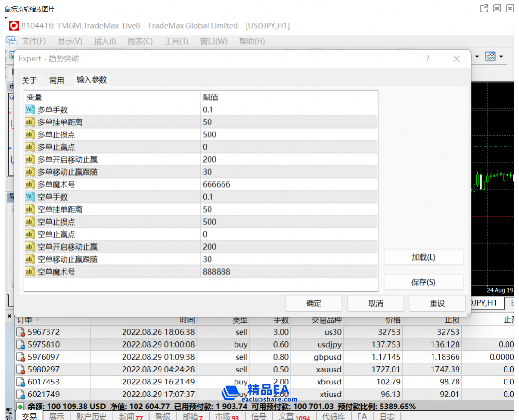
Task: Click the icon beside 多单手数 variable
Action: click(30, 109)
